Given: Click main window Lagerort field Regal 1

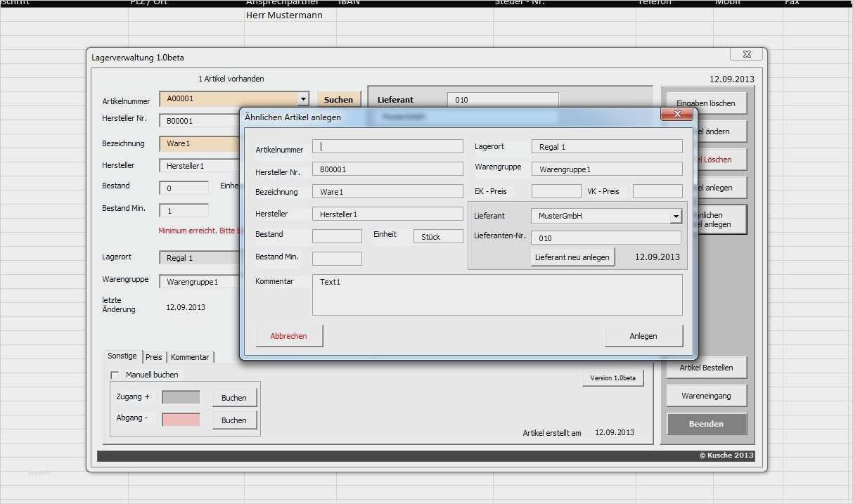Looking at the screenshot, I should (x=200, y=258).
